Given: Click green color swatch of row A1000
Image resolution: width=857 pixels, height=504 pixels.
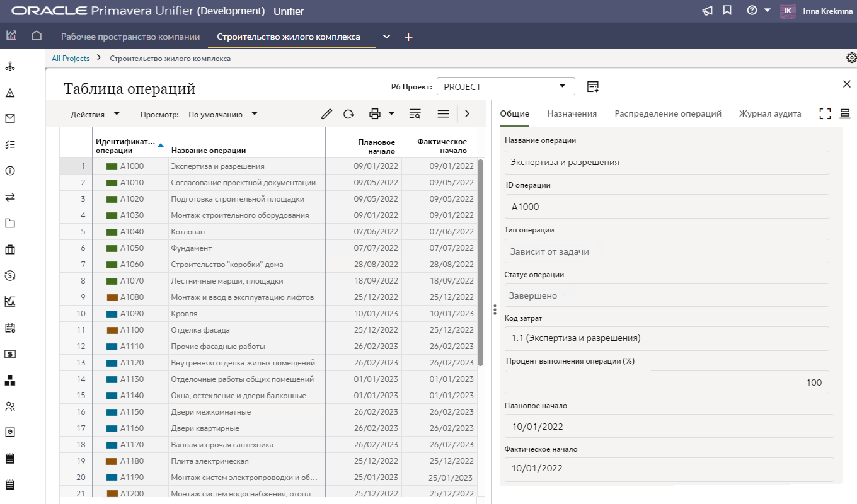Looking at the screenshot, I should tap(112, 166).
